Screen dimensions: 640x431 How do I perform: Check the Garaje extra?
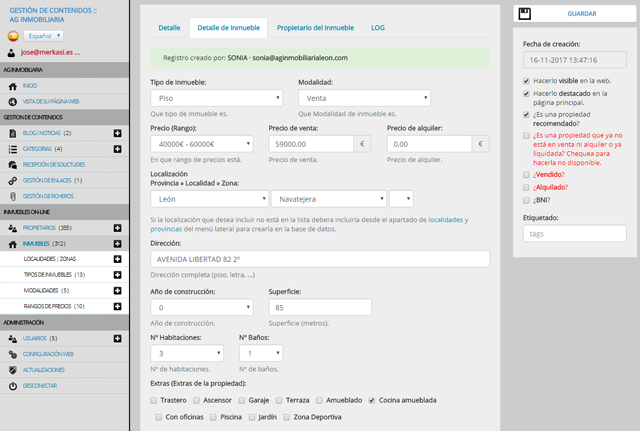point(242,400)
